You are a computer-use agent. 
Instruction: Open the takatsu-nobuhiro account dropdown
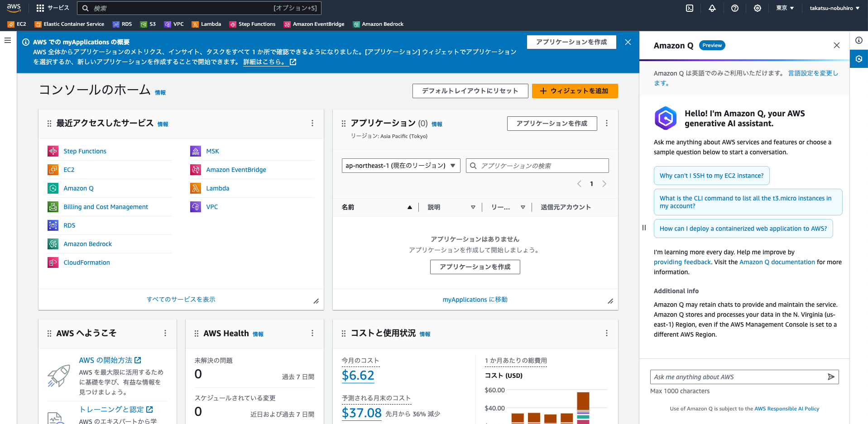pyautogui.click(x=834, y=8)
